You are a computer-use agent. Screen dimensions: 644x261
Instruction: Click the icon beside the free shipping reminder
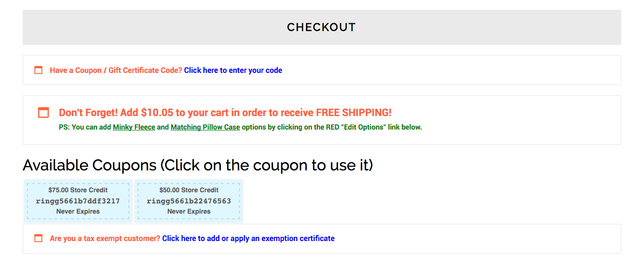43,112
